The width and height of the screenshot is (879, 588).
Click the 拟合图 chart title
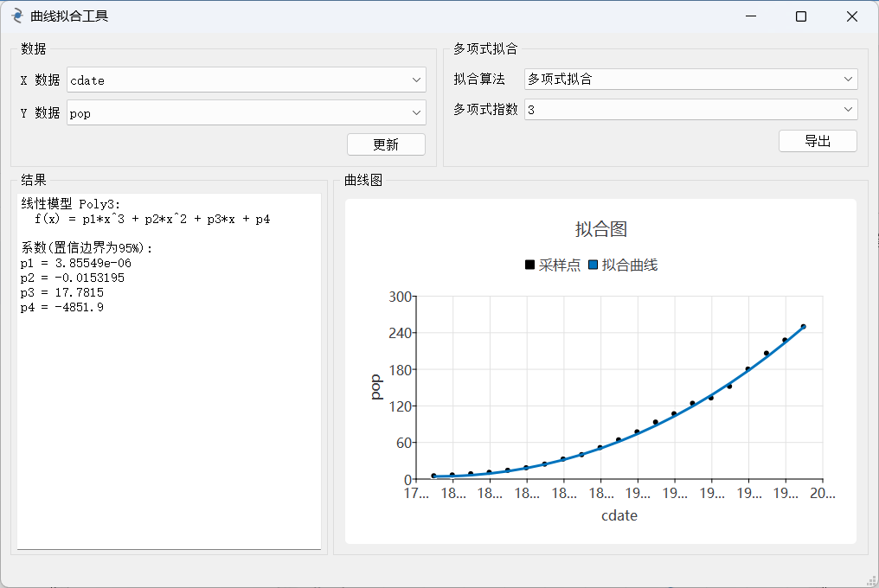coord(600,229)
